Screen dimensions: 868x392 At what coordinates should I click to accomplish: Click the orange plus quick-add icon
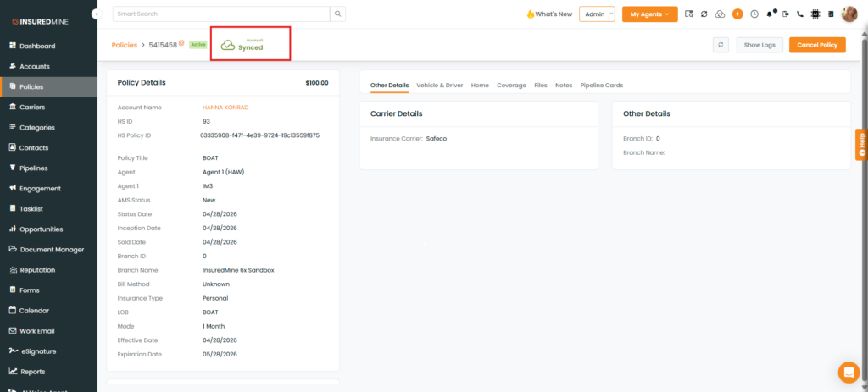737,14
